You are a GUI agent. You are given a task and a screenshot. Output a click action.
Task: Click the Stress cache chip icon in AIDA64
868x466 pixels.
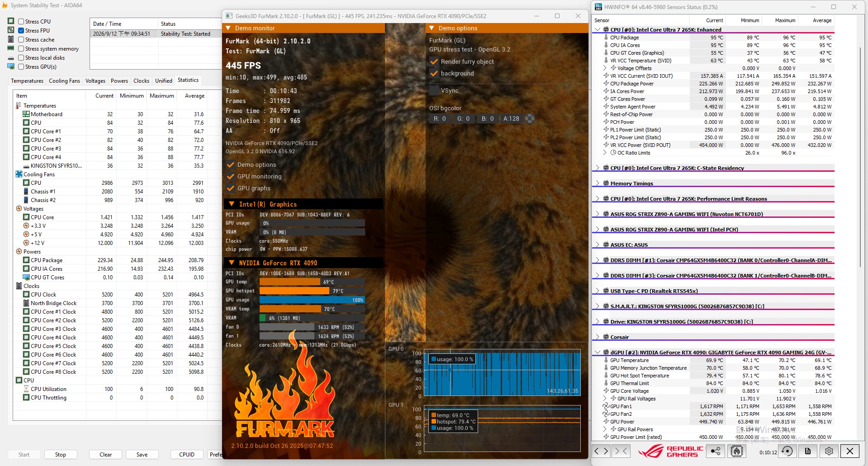tap(11, 39)
